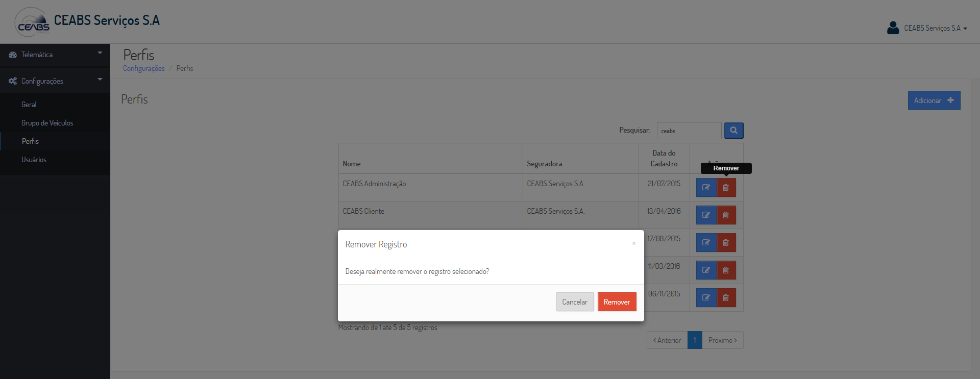Collapse the Configurações sidebar menu

55,81
